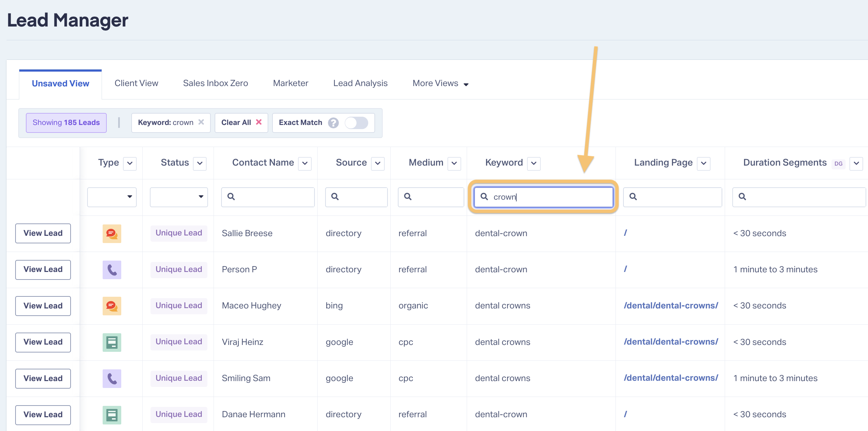Open the Status column header menu
This screenshot has height=431, width=868.
[200, 164]
